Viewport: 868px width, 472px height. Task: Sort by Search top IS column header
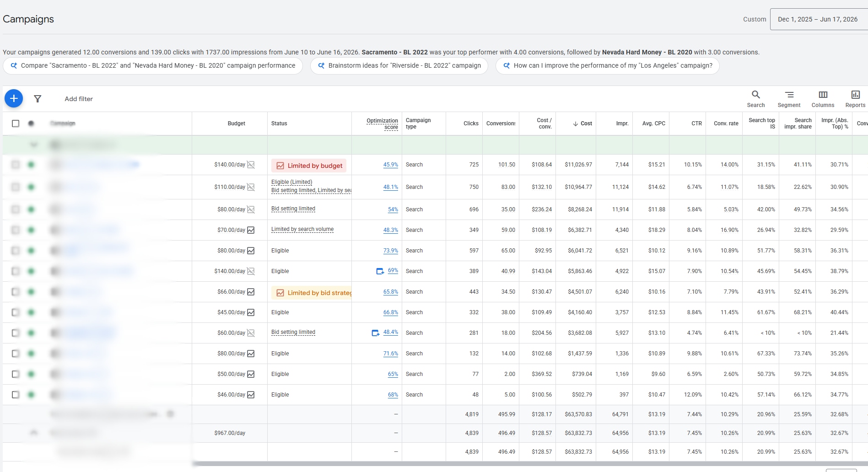coord(762,123)
